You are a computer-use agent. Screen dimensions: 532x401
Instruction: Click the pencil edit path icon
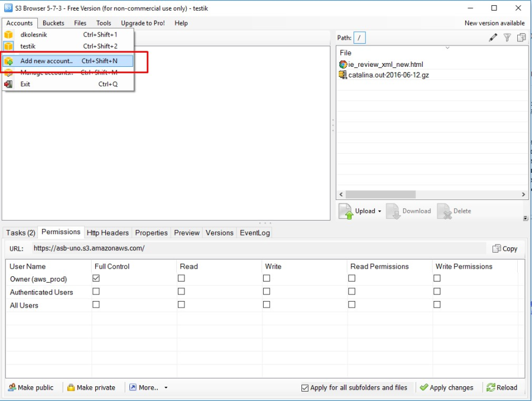click(493, 37)
